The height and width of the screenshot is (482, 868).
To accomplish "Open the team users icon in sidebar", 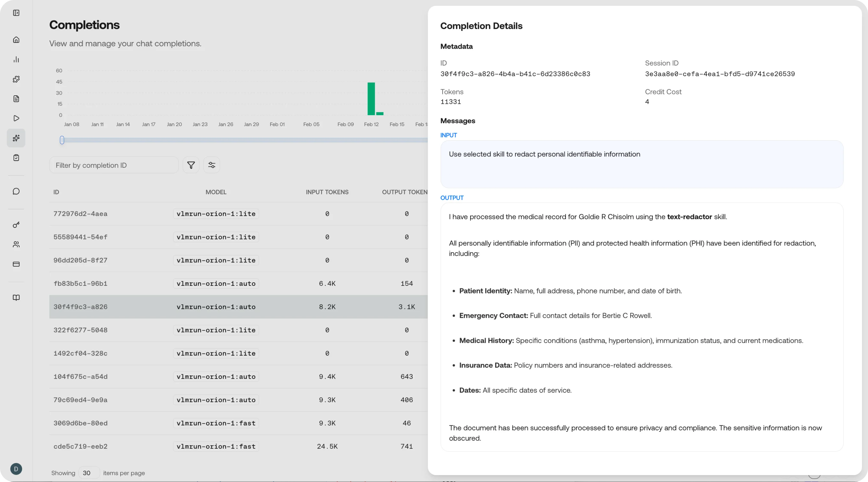I will click(16, 245).
